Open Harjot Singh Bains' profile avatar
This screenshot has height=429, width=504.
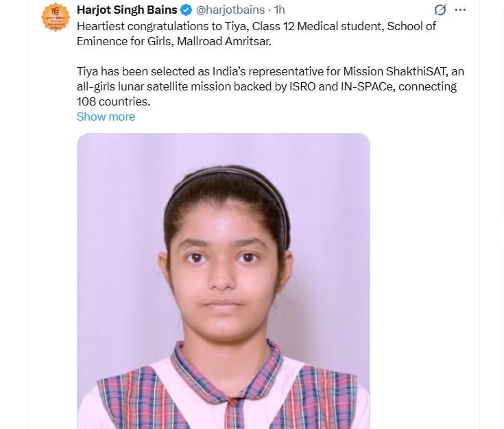[x=56, y=17]
